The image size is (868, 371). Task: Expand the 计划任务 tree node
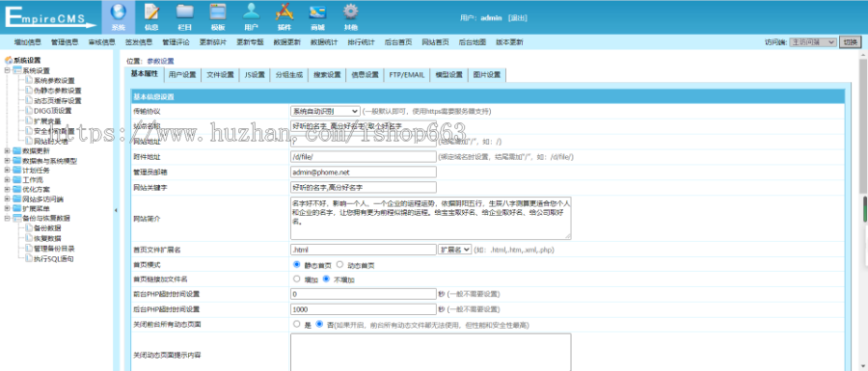point(7,171)
